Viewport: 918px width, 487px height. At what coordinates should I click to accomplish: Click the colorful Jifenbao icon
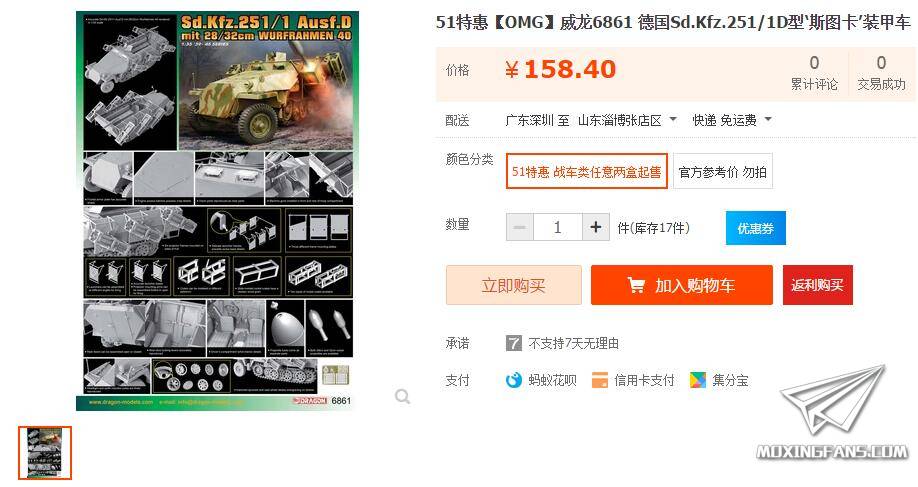[698, 380]
